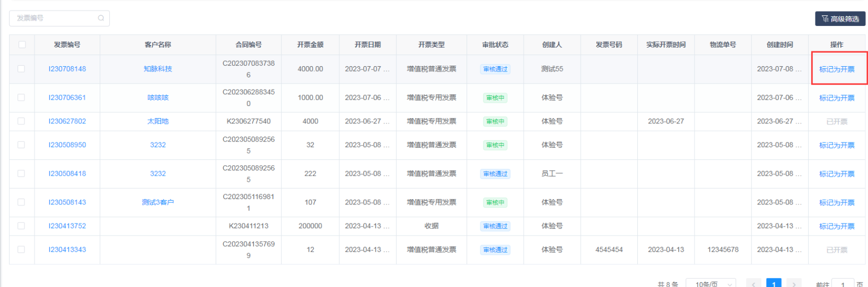Screen dimensions: 868x287
Task: Click 审核通过 tag in row I230708148
Action: 495,69
